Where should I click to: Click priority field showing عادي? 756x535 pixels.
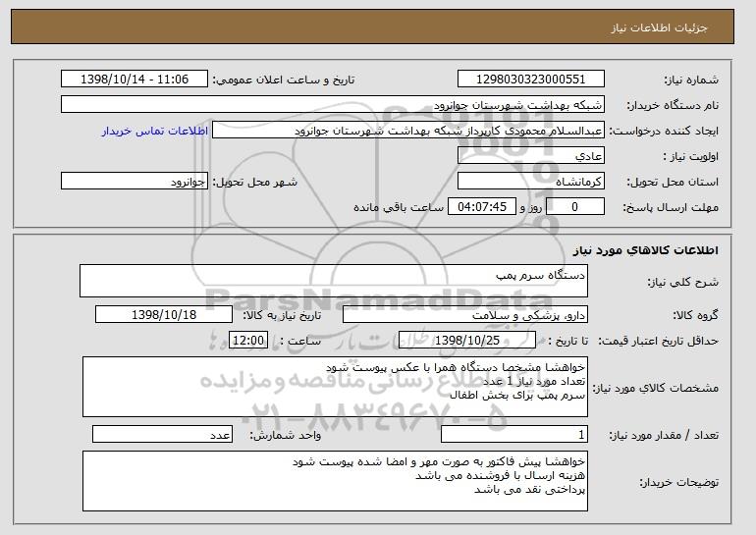(531, 156)
